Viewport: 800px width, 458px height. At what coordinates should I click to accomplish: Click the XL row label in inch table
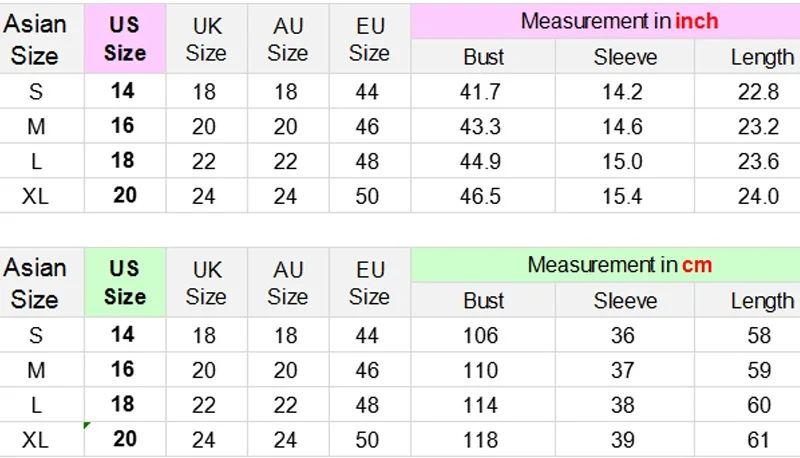[35, 196]
